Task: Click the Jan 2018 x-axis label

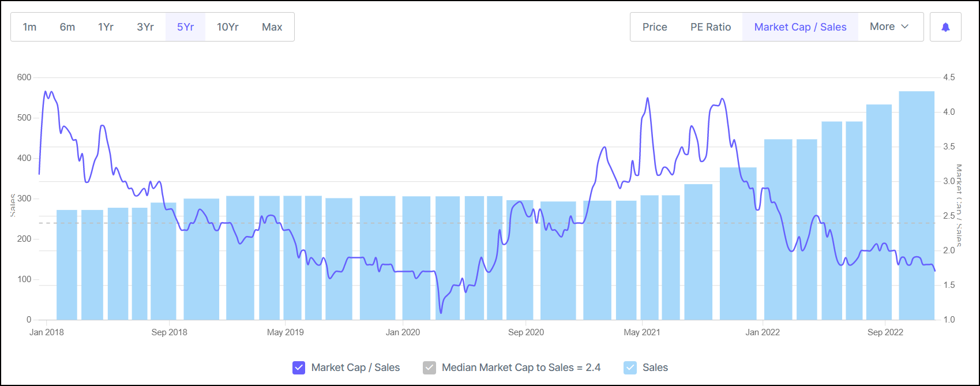Action: coord(47,332)
